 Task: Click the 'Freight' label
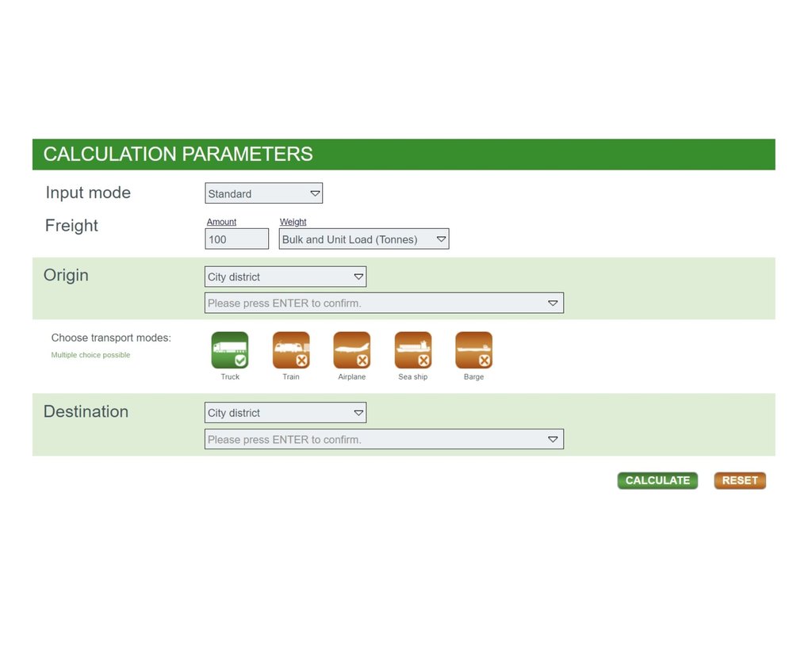click(x=71, y=226)
